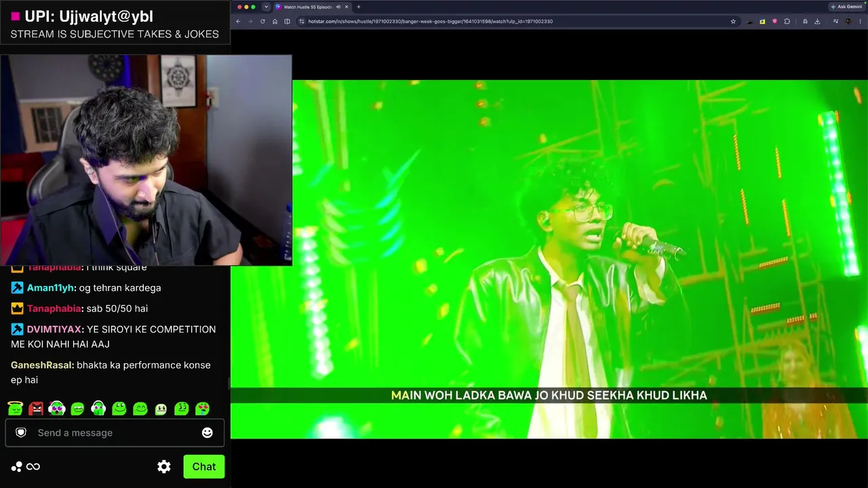Pick the smiling frog-eyed emote
The height and width of the screenshot is (488, 868).
click(119, 408)
